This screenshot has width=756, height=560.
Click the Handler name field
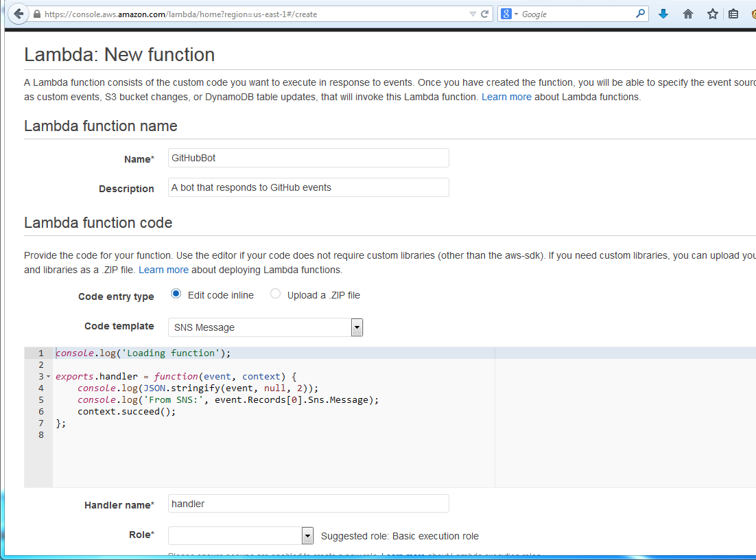(x=309, y=503)
